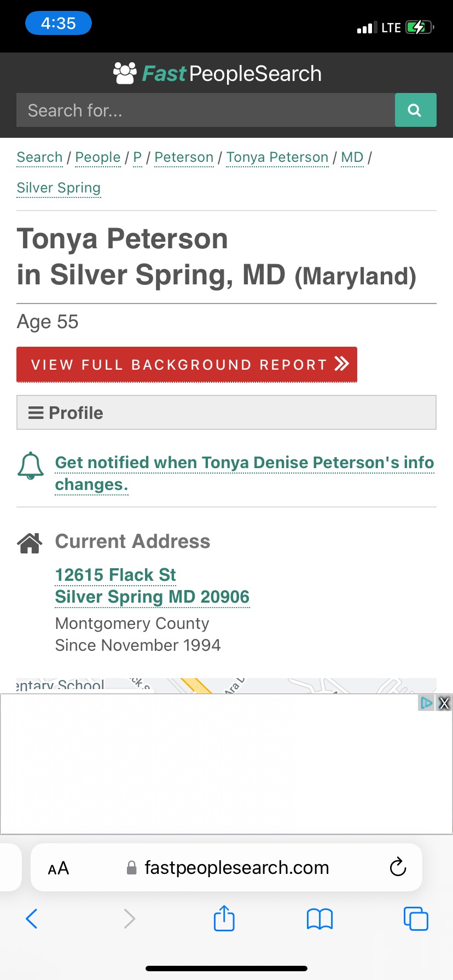Reload the page with refresh icon
This screenshot has width=453, height=980.
pos(398,867)
